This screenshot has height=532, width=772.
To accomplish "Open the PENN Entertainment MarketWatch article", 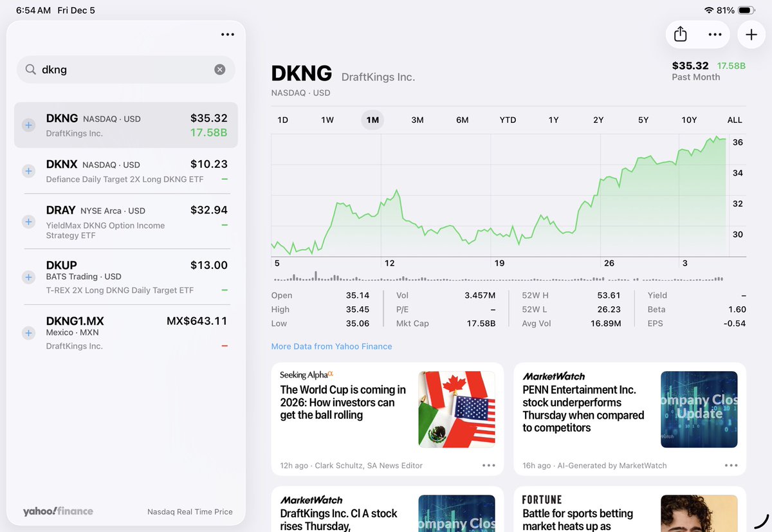I will (x=630, y=419).
